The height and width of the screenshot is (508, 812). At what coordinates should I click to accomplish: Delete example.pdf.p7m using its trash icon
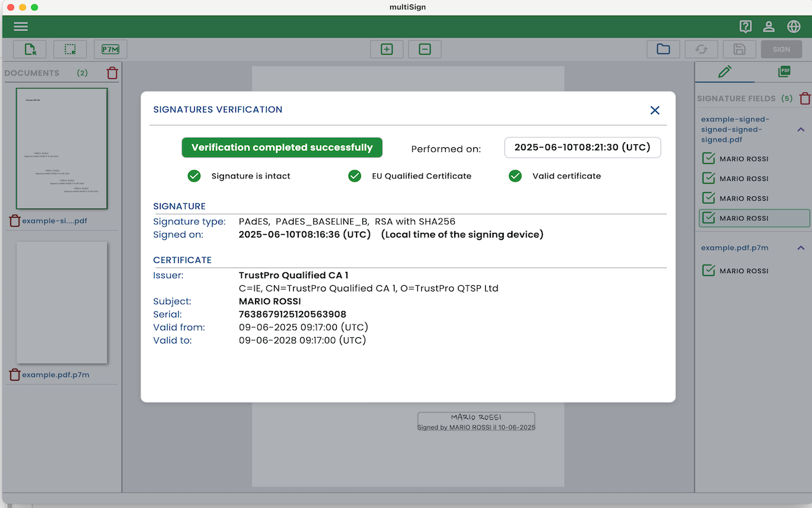point(15,375)
